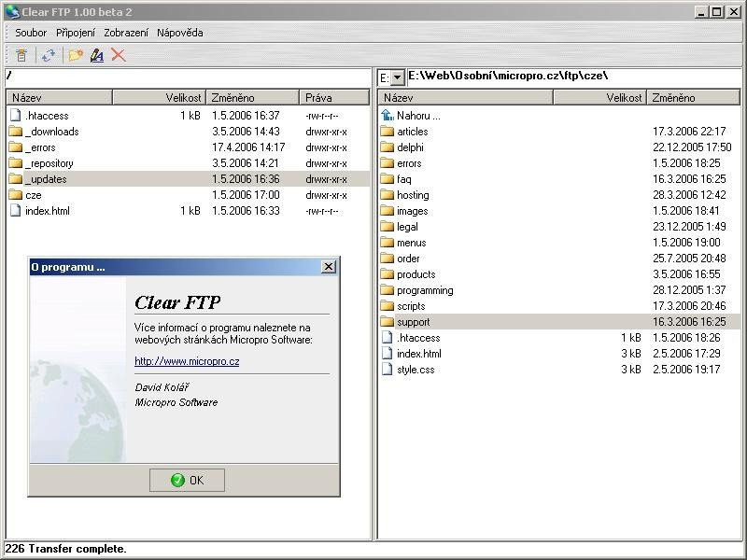Select the support folder name
The width and height of the screenshot is (747, 560).
pyautogui.click(x=413, y=322)
